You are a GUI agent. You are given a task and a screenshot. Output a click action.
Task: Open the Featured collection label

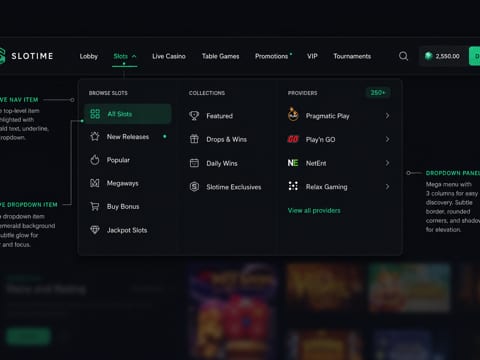(219, 116)
